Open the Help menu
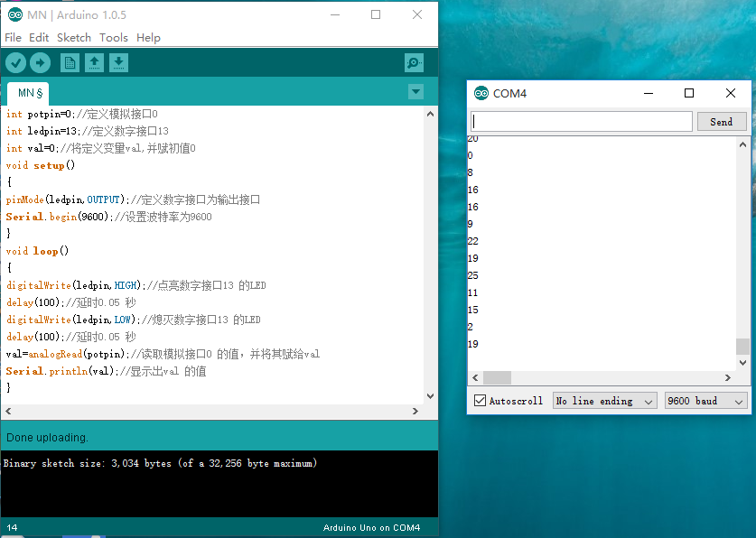Image resolution: width=756 pixels, height=538 pixels. pos(148,38)
